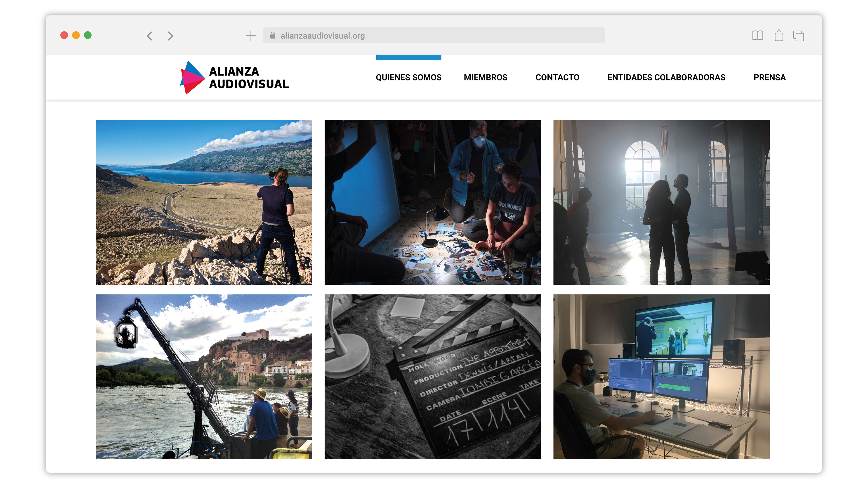Open the Quienes Somos menu item
The image size is (868, 488).
coord(408,77)
